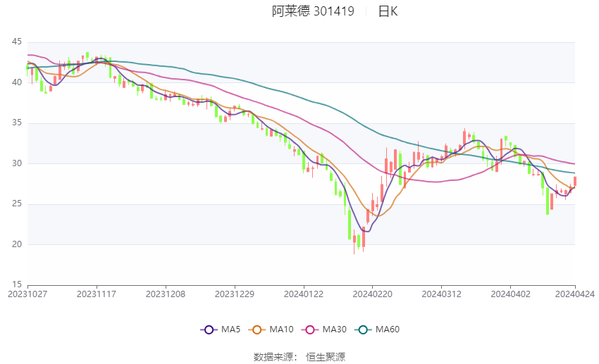Select the 日K chart type label

(x=388, y=11)
